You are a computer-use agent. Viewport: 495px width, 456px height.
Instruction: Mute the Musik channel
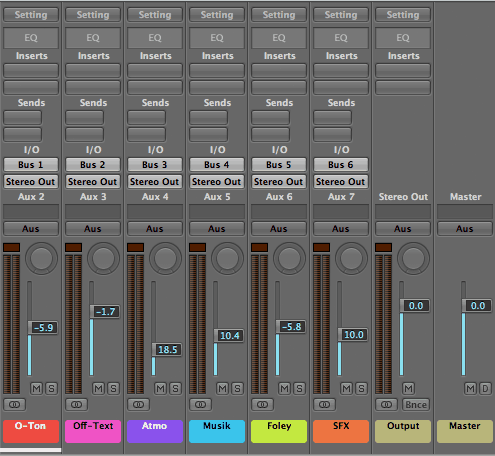tap(223, 388)
